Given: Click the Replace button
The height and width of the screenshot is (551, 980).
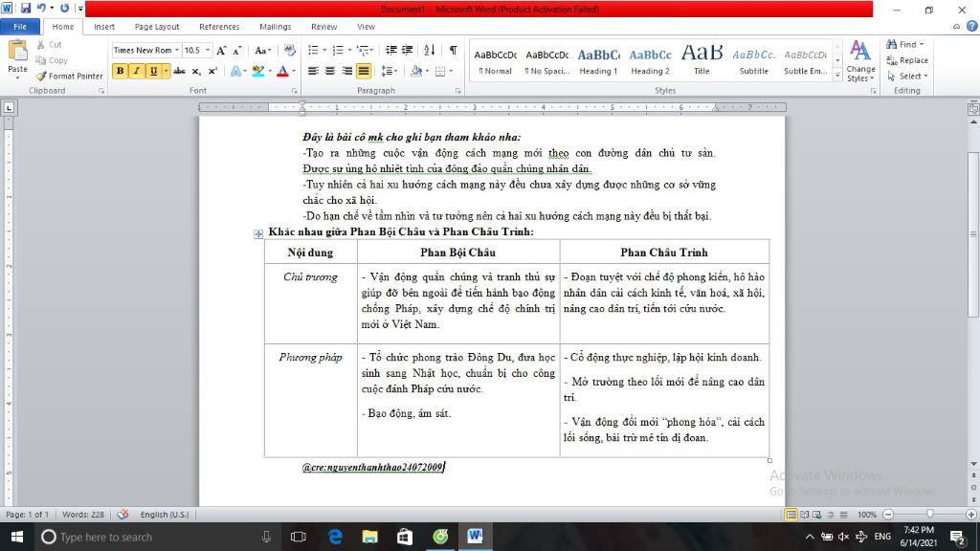Looking at the screenshot, I should coord(907,60).
